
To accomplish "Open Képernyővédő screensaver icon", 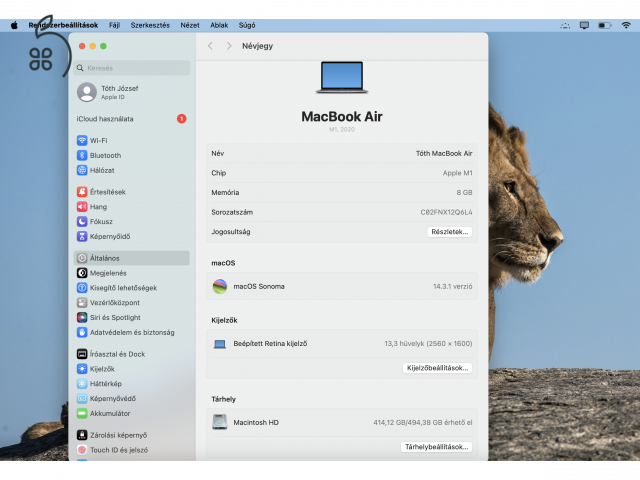I will pos(82,398).
